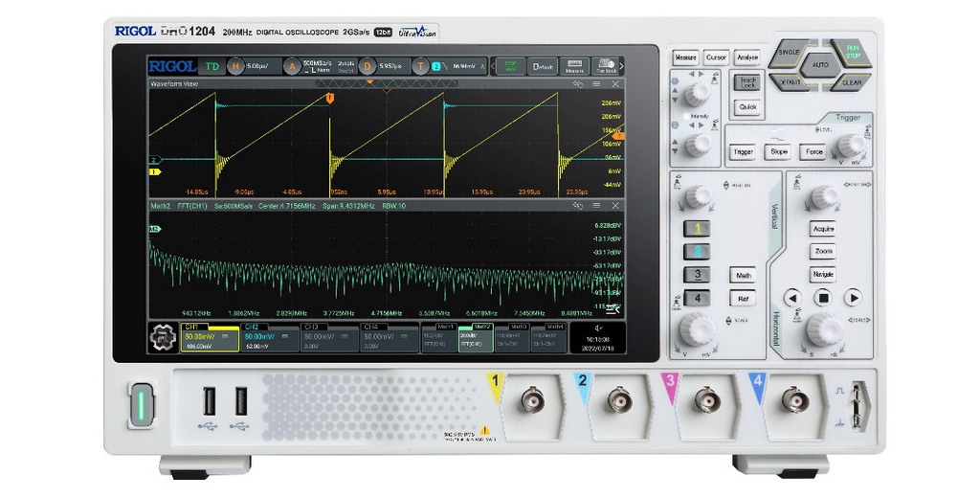The image size is (980, 498).
Task: Select the cyan channel 2 ground marker
Action: [155, 161]
